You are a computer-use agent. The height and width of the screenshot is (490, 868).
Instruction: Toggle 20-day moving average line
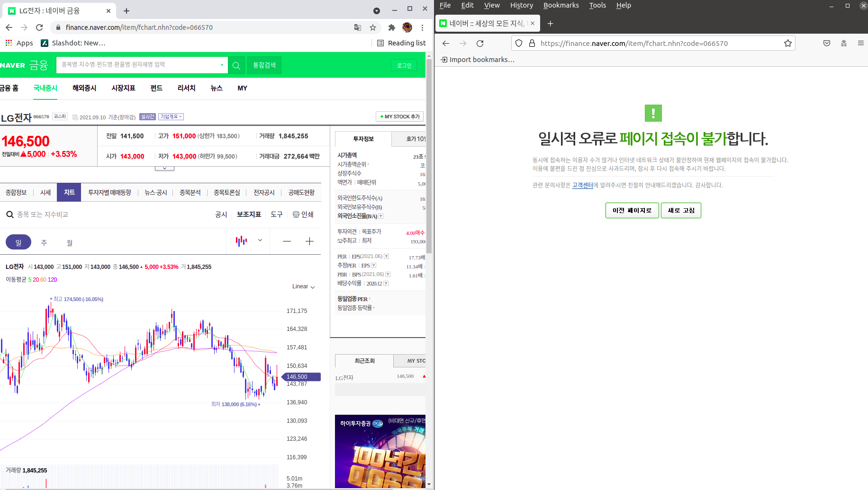(36, 280)
